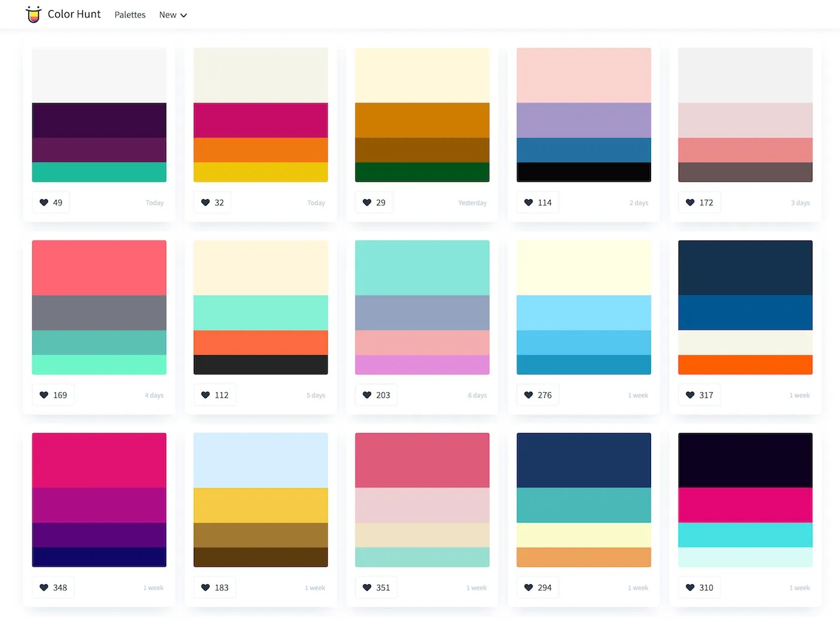The height and width of the screenshot is (622, 840).
Task: Click the heart on the palette liked 351 times
Action: [367, 587]
